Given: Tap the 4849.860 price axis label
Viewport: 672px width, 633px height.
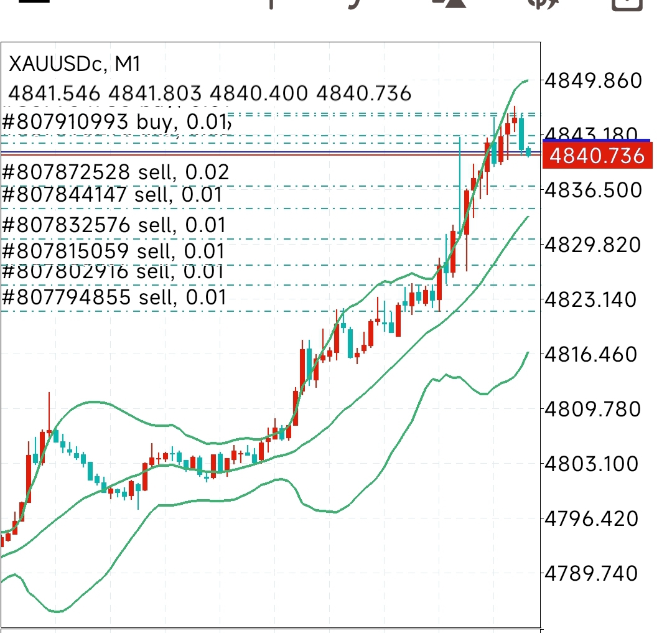Looking at the screenshot, I should tap(592, 80).
